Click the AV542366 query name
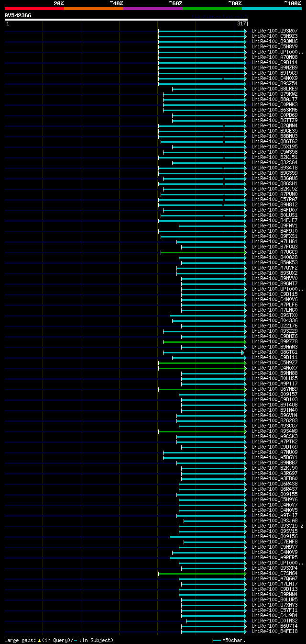 click(18, 15)
